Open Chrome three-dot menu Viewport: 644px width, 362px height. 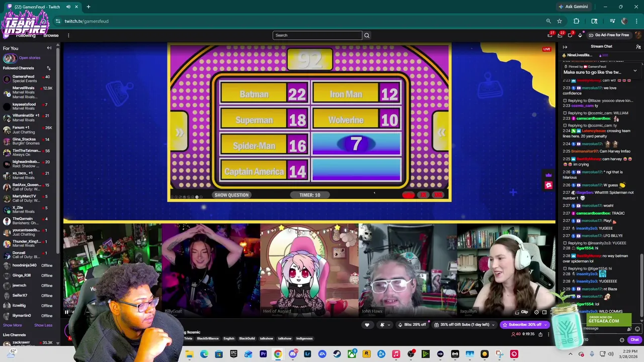coord(637,21)
